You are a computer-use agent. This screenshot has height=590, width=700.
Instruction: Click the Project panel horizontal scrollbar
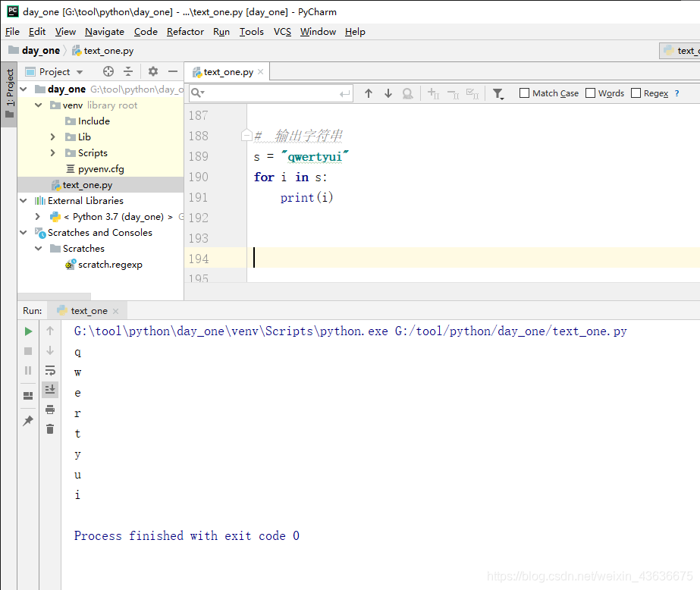click(54, 297)
